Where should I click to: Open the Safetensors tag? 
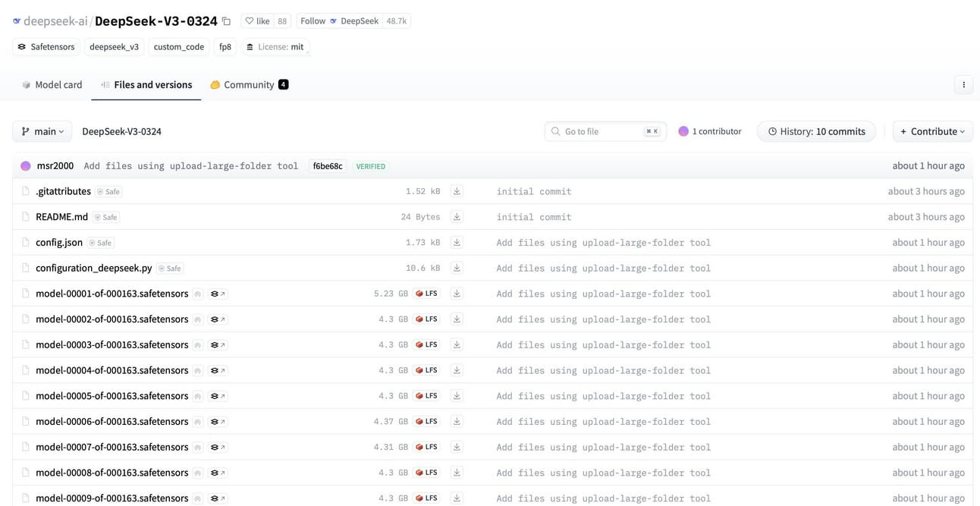46,47
